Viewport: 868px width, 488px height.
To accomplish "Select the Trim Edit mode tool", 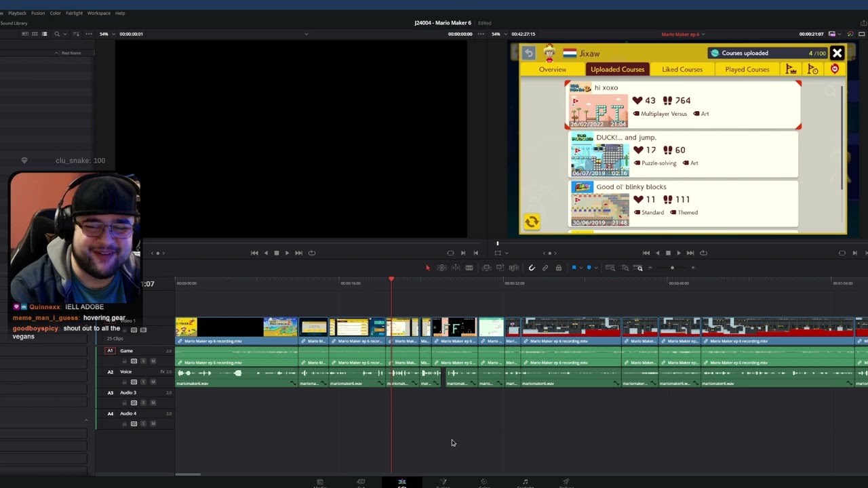I will 441,268.
